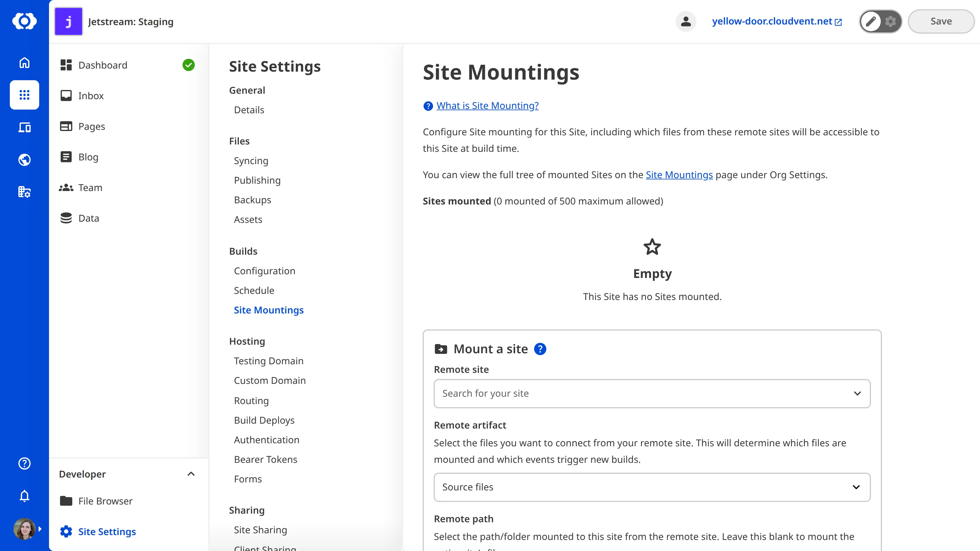Image resolution: width=980 pixels, height=551 pixels.
Task: Select Backups settings
Action: 253,200
